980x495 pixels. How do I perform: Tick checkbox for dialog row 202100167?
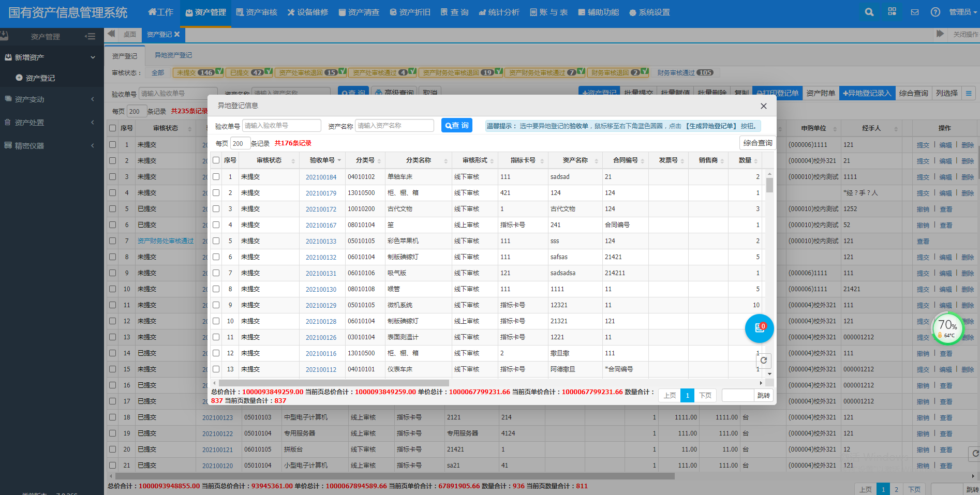[x=216, y=225]
